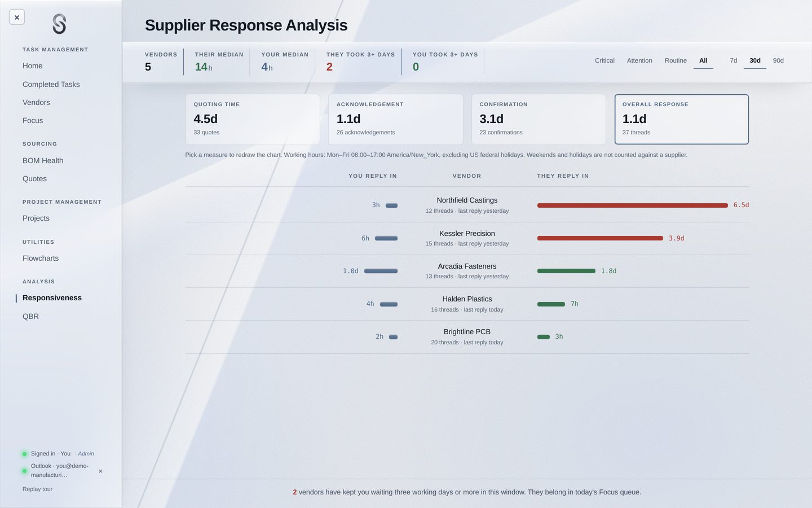Click the green 7h Halden reply bar
This screenshot has width=812, height=508.
click(x=551, y=304)
